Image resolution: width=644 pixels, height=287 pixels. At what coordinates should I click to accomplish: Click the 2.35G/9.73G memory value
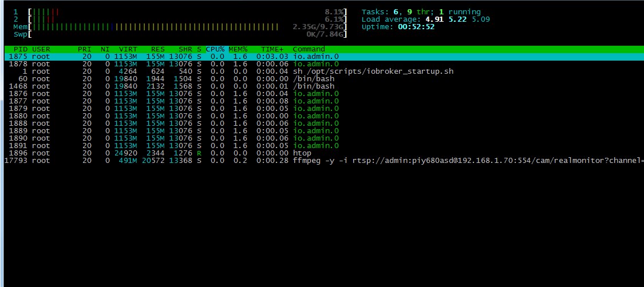point(318,27)
